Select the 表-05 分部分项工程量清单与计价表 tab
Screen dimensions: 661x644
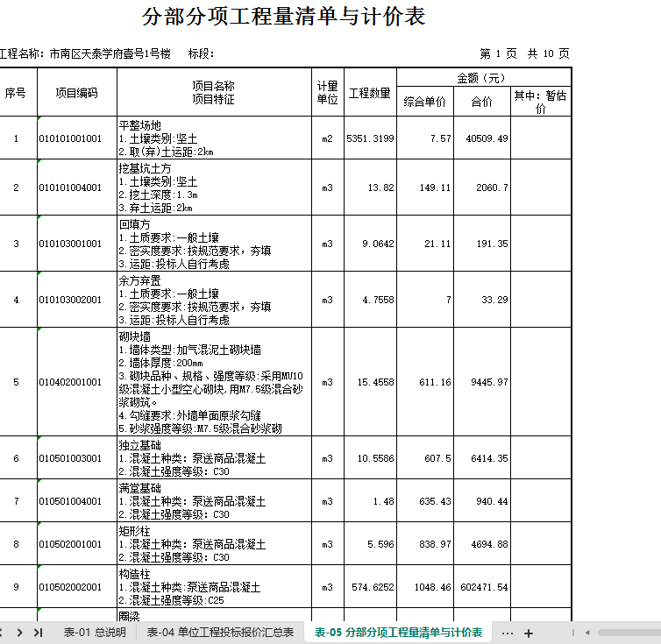(x=398, y=633)
